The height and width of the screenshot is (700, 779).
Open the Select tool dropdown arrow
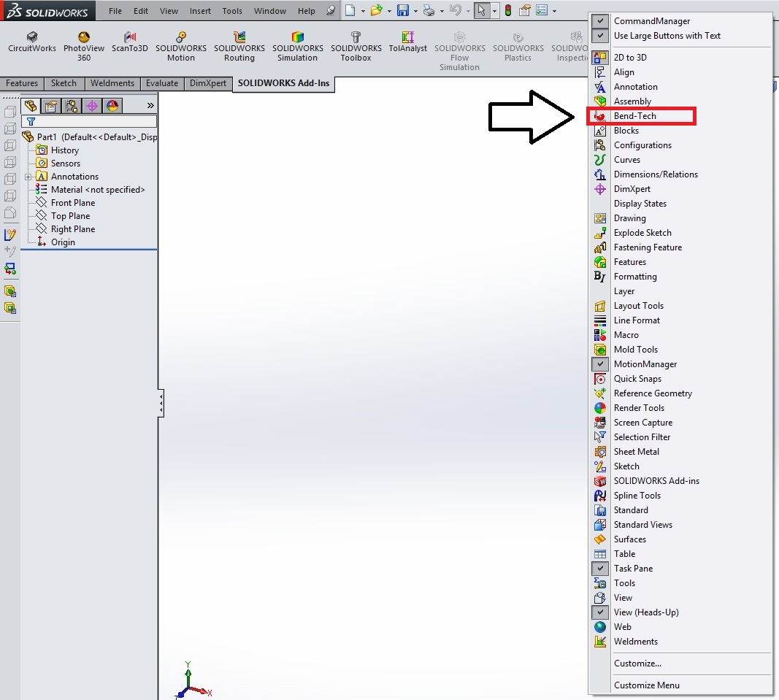coord(494,11)
